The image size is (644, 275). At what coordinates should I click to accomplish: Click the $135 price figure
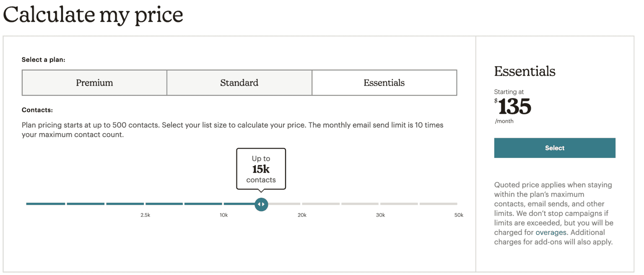coord(513,107)
